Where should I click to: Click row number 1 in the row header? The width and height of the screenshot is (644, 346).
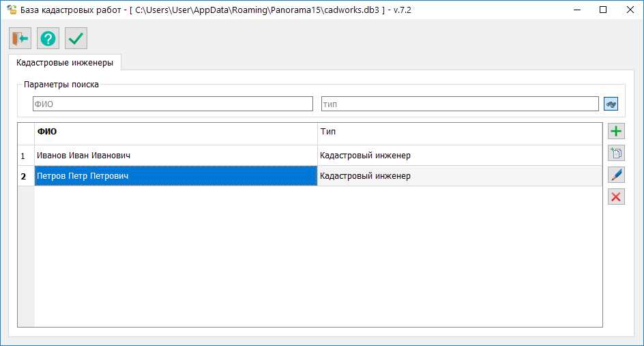pos(25,156)
